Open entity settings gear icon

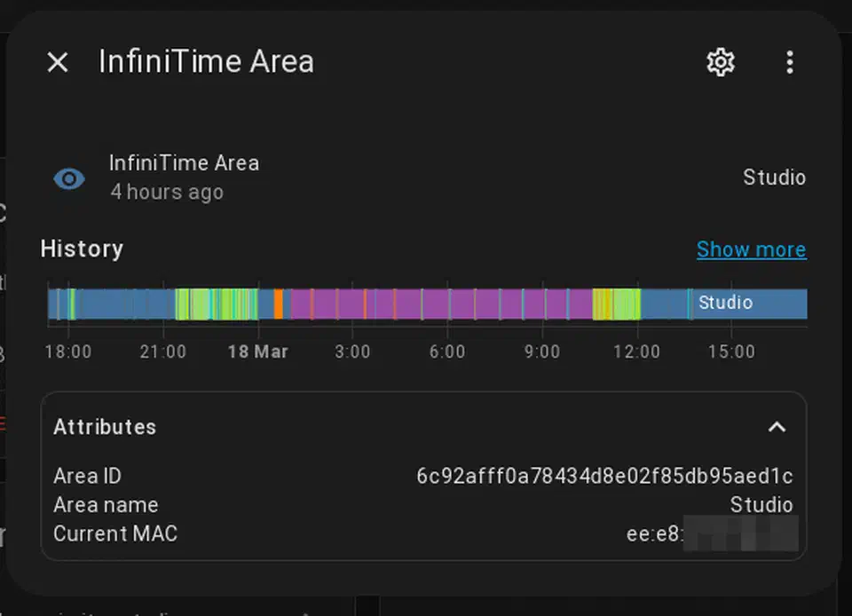[x=721, y=62]
